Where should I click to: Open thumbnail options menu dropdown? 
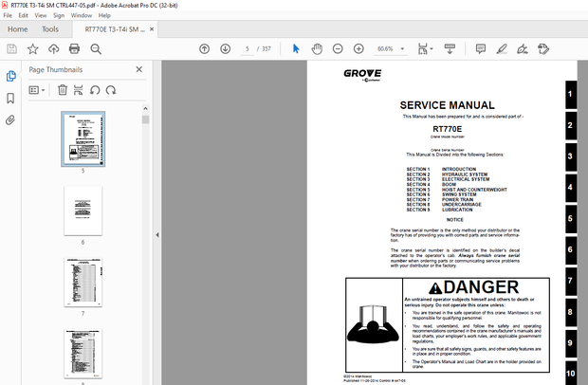(37, 90)
